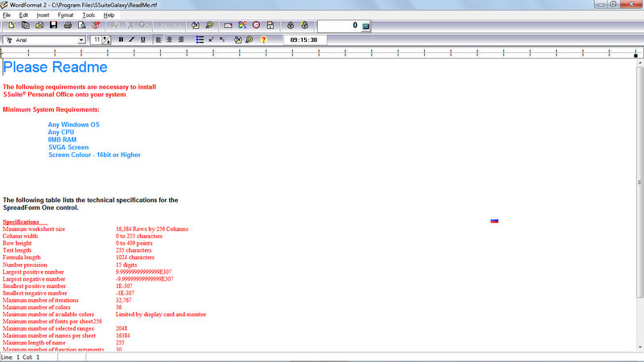Click the underlined 'Specifications' heading

pos(21,222)
